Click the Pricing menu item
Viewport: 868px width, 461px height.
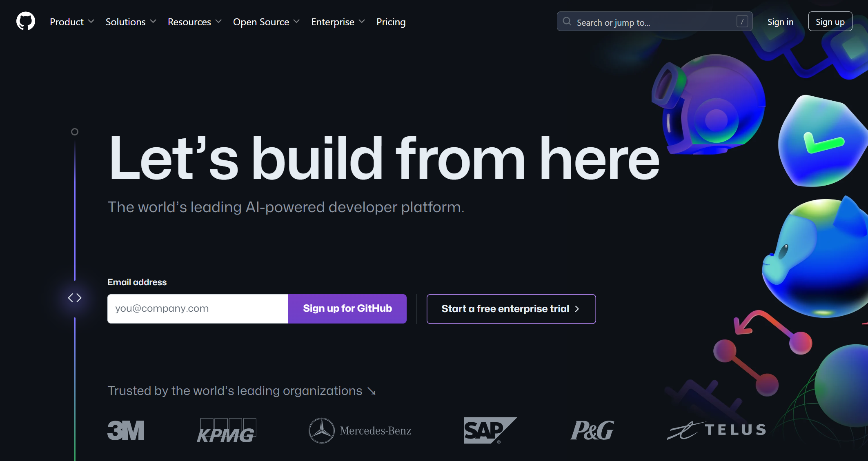391,22
